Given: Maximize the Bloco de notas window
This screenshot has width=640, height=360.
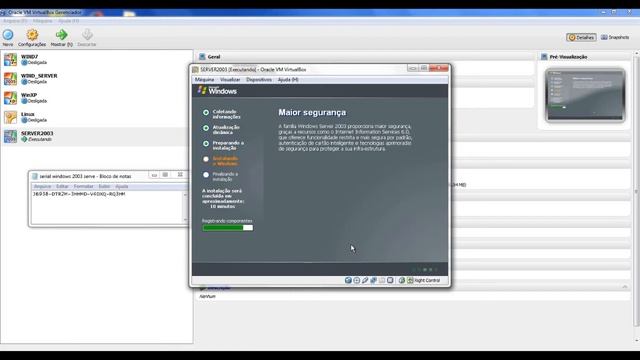Looking at the screenshot, I should tap(165, 175).
